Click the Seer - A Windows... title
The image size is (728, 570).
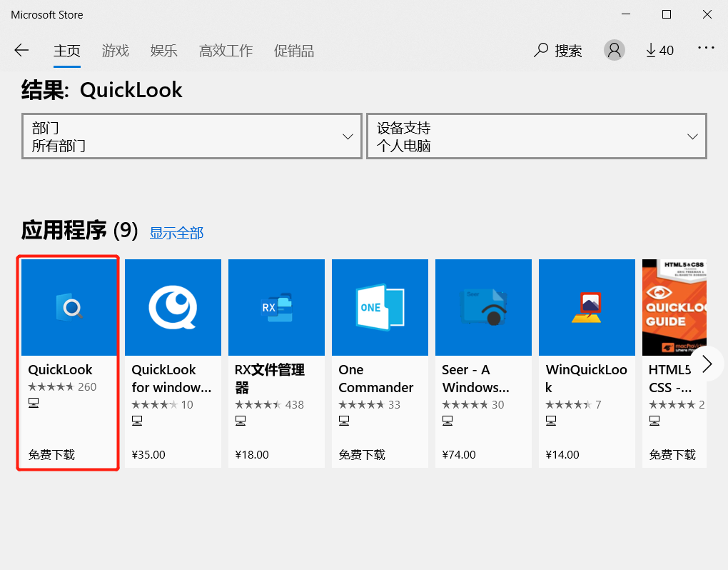click(475, 378)
